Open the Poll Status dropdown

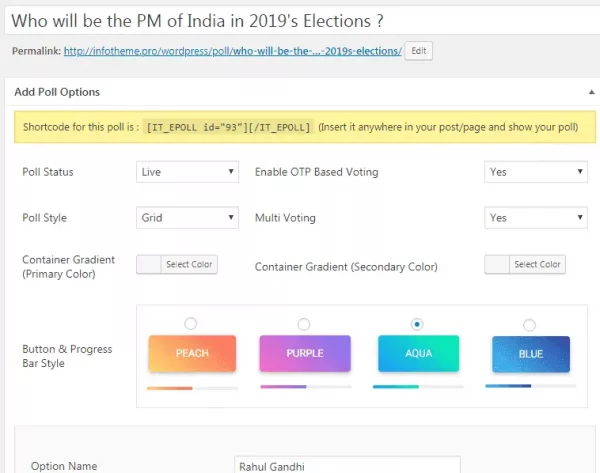coord(188,172)
